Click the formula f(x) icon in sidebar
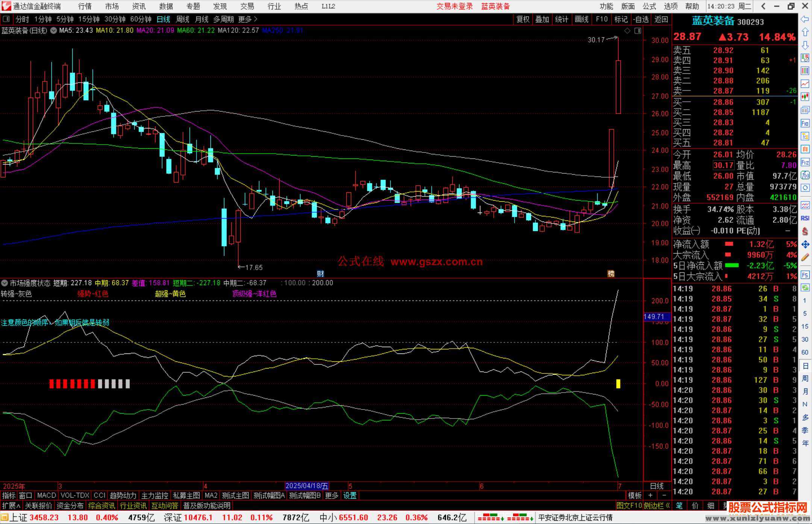812x524 pixels. click(805, 175)
